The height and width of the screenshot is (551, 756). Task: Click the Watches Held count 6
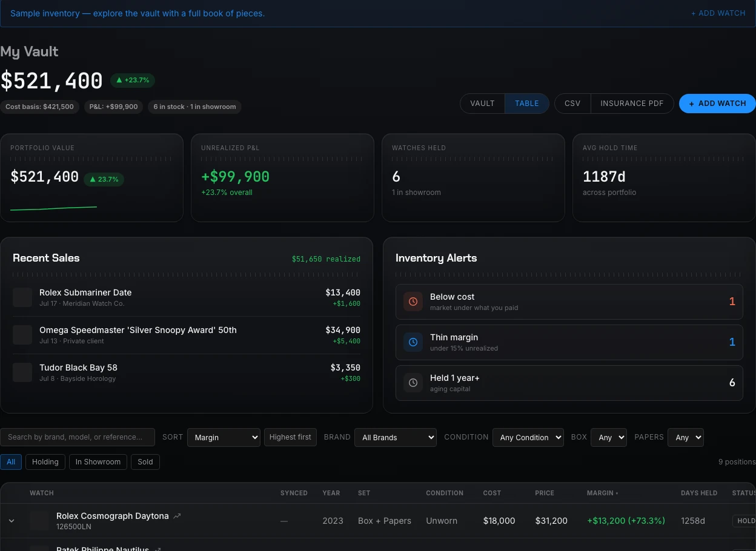(396, 177)
